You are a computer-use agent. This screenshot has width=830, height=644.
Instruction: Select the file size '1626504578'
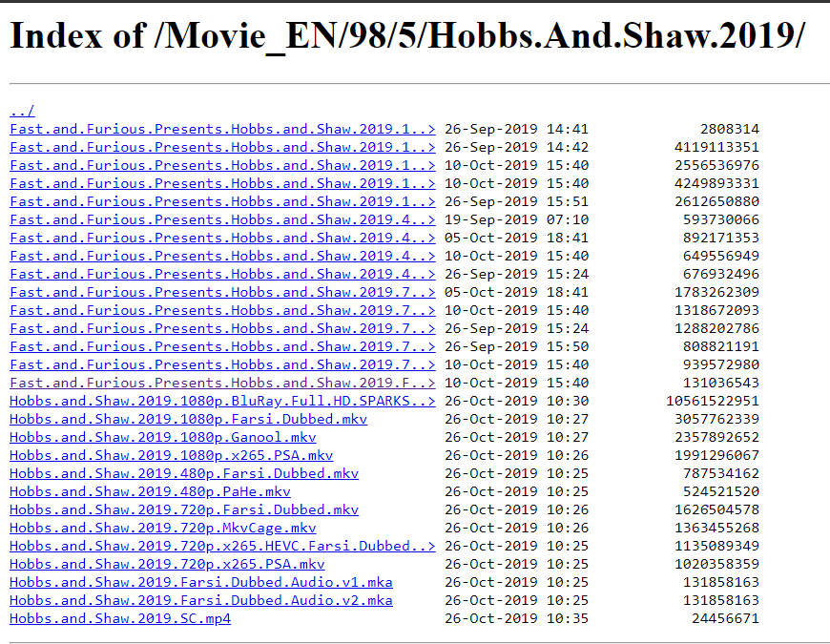716,509
